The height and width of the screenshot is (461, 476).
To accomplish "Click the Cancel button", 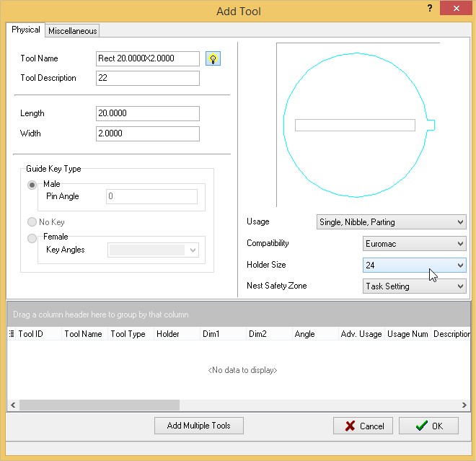I will 363,426.
